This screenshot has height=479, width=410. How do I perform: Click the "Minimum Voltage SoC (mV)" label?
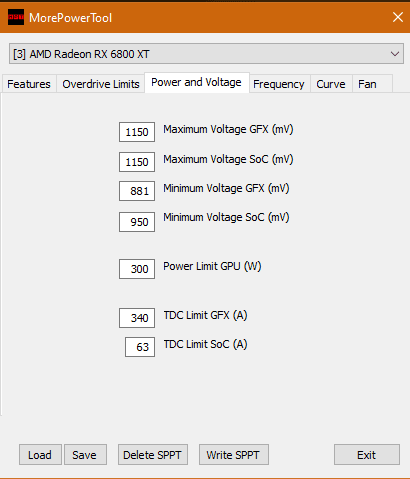coord(226,217)
